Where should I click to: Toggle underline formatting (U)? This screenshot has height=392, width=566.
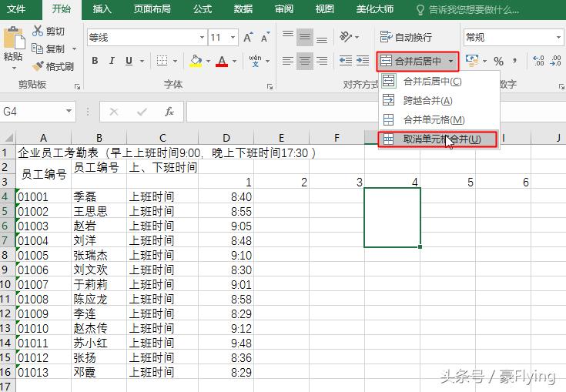pyautogui.click(x=129, y=61)
